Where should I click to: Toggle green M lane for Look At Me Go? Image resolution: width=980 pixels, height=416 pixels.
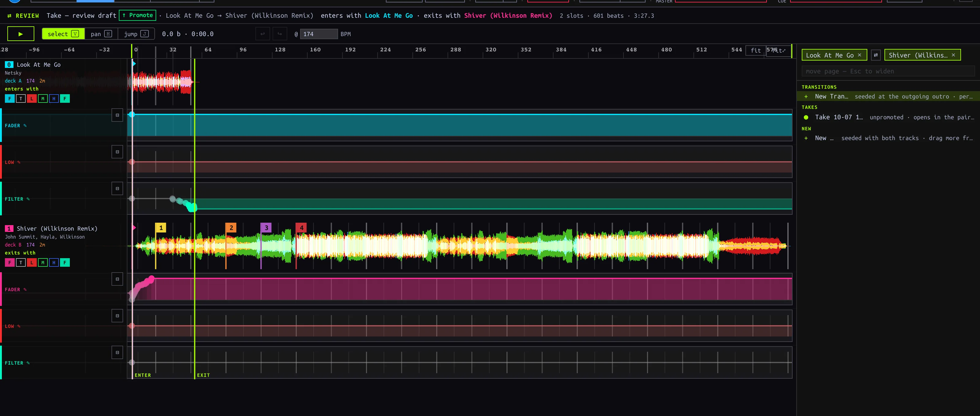coord(43,99)
